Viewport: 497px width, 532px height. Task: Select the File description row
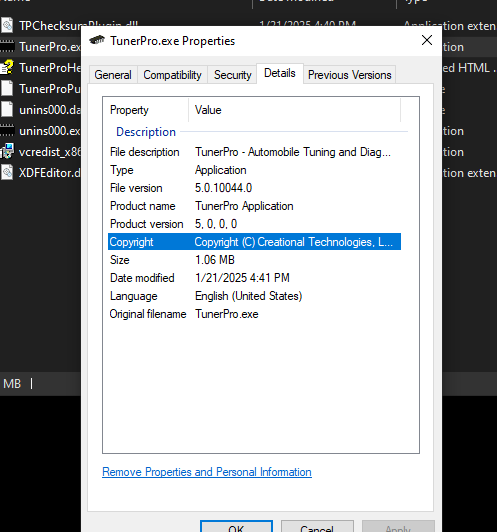[254, 152]
